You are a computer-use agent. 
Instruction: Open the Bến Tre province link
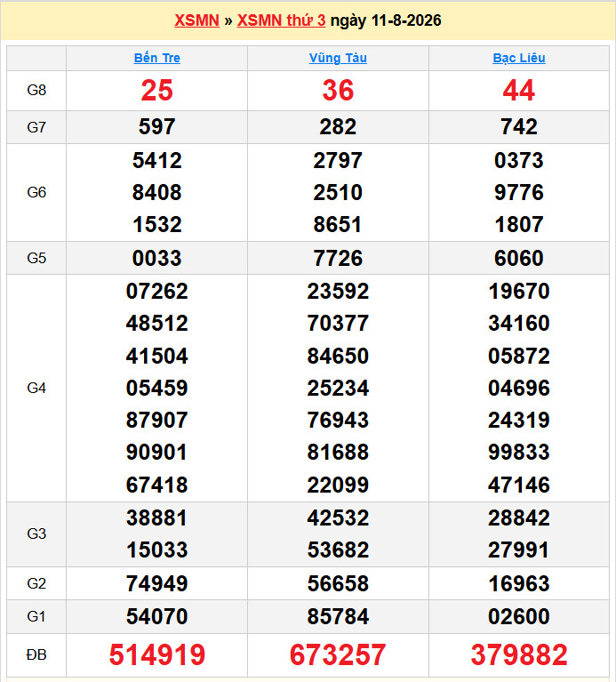pyautogui.click(x=157, y=58)
